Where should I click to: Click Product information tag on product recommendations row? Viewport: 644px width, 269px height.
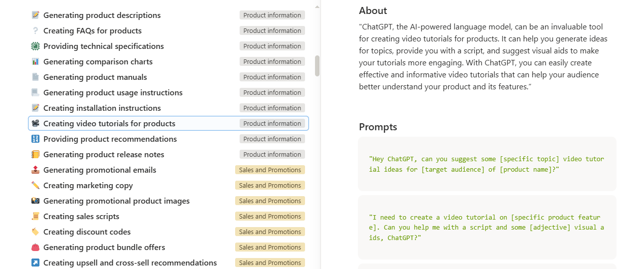coord(272,139)
